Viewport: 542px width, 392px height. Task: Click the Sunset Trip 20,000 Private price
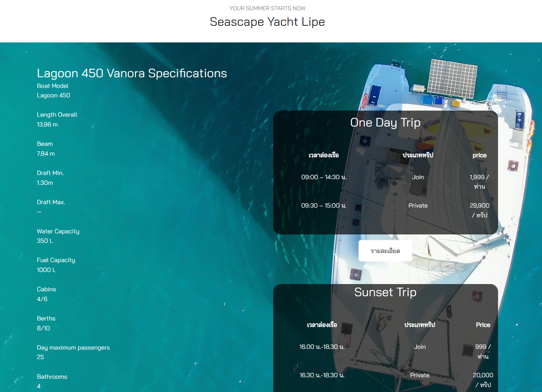pos(483,380)
